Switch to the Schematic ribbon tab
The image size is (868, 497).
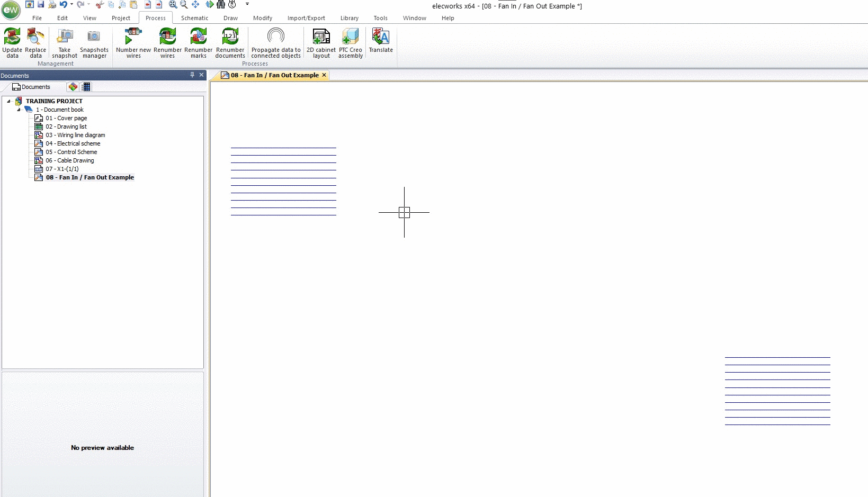point(194,18)
